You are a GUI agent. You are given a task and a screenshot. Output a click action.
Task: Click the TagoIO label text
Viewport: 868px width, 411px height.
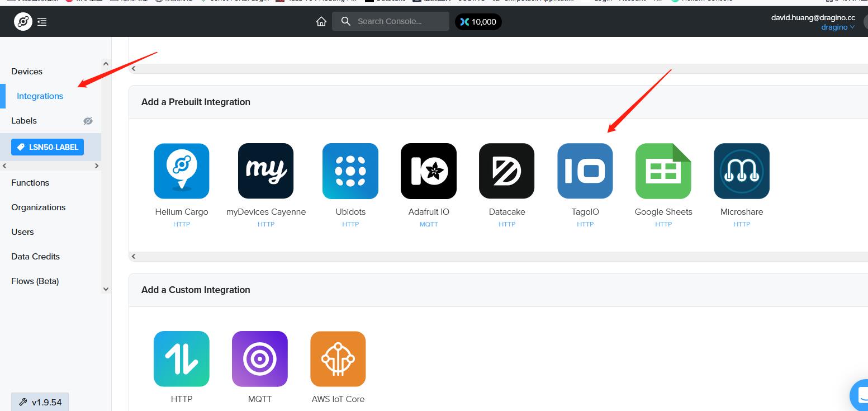click(x=585, y=212)
